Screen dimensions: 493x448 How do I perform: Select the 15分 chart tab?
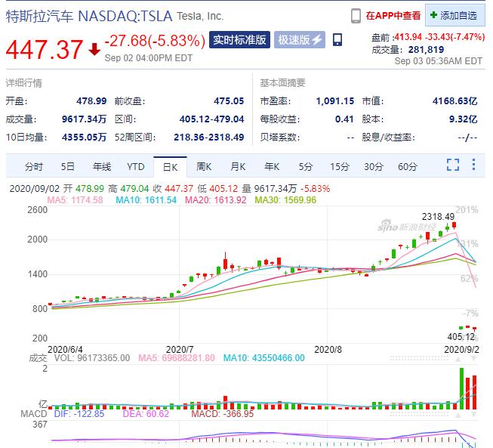[340, 166]
